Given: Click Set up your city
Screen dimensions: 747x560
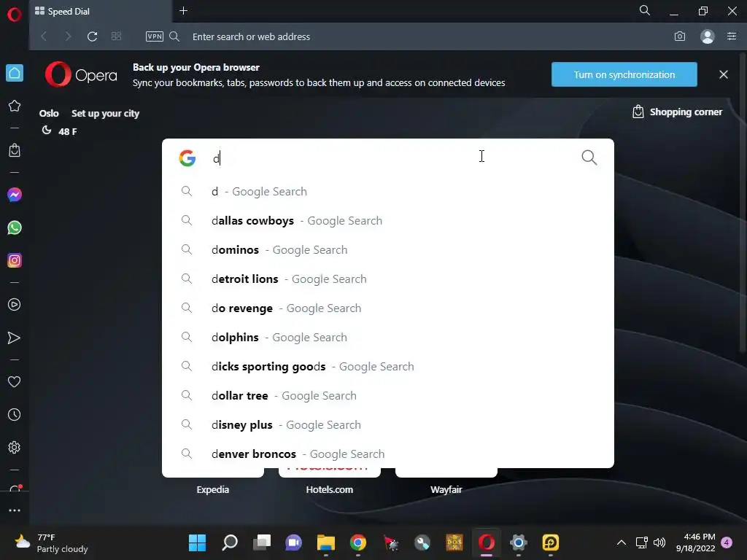Looking at the screenshot, I should pyautogui.click(x=105, y=113).
